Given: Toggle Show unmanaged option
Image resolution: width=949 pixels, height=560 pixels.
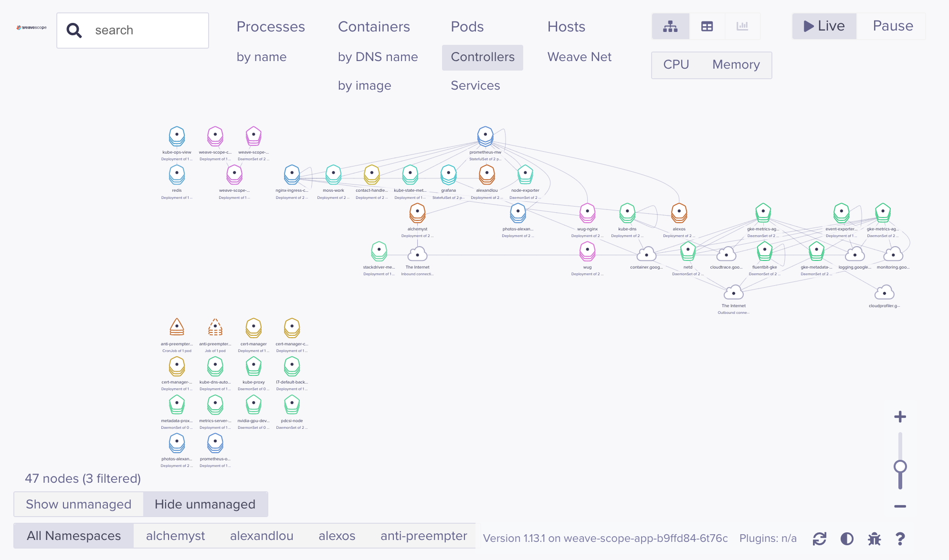Looking at the screenshot, I should click(x=79, y=504).
